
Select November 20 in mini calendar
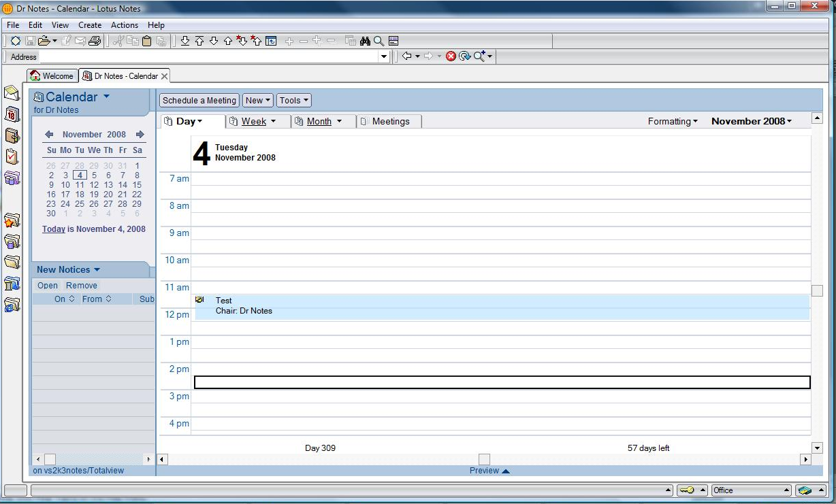(108, 195)
